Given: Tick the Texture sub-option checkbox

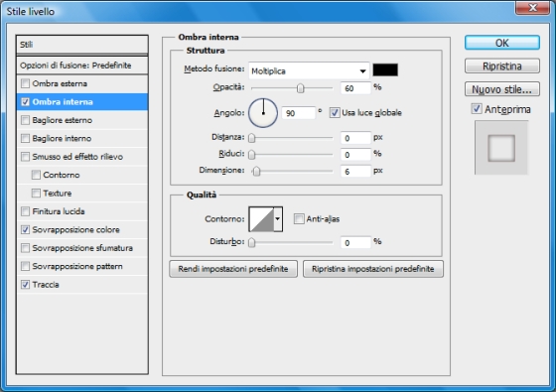Looking at the screenshot, I should coord(36,194).
